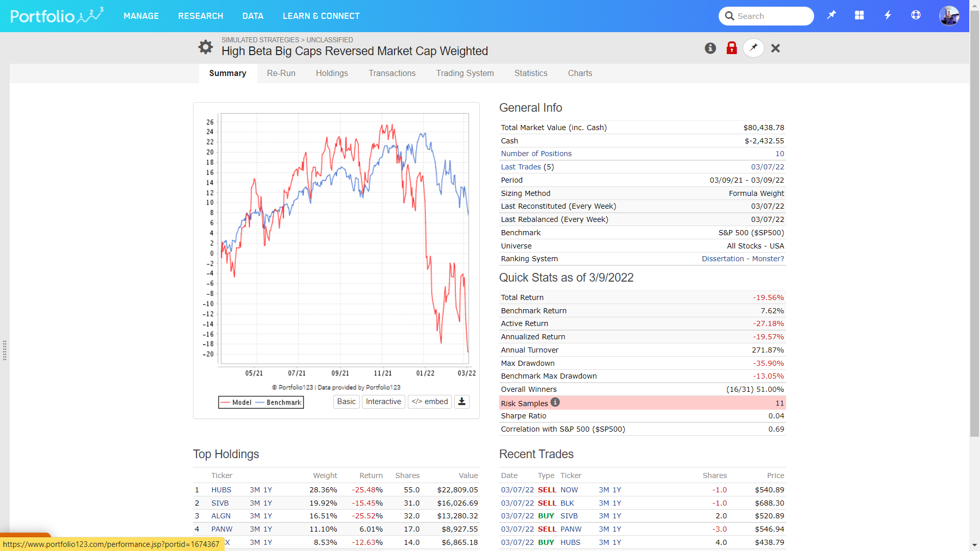Open the strategy info icon
The width and height of the screenshot is (980, 551).
coord(710,48)
